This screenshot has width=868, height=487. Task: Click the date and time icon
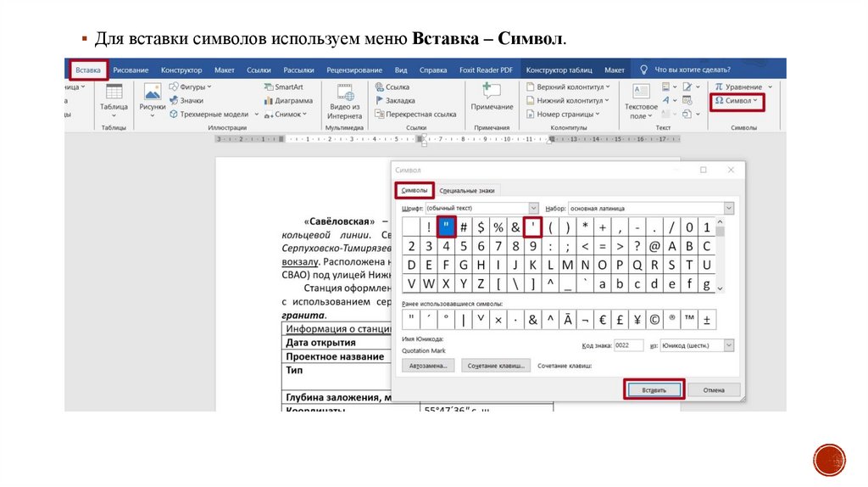[687, 100]
